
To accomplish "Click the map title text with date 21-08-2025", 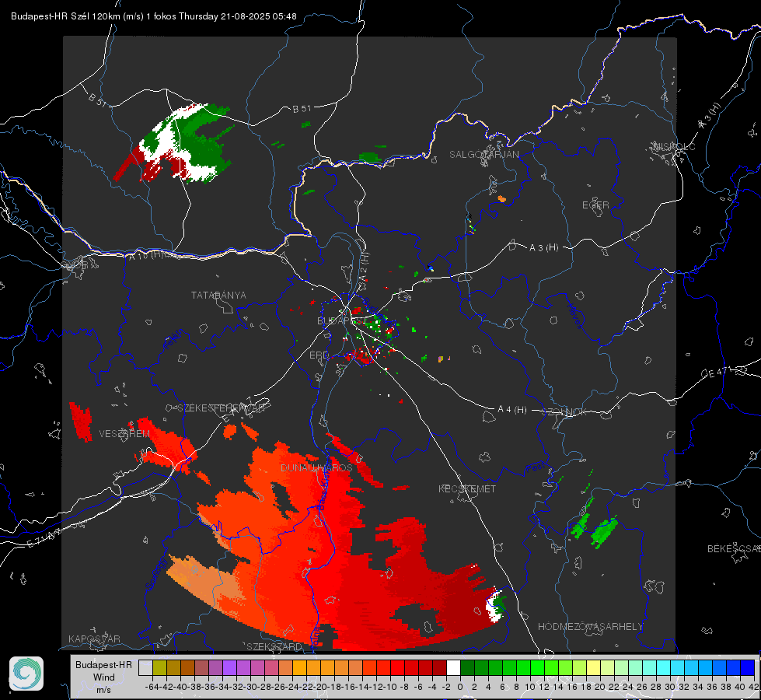I will pos(154,16).
